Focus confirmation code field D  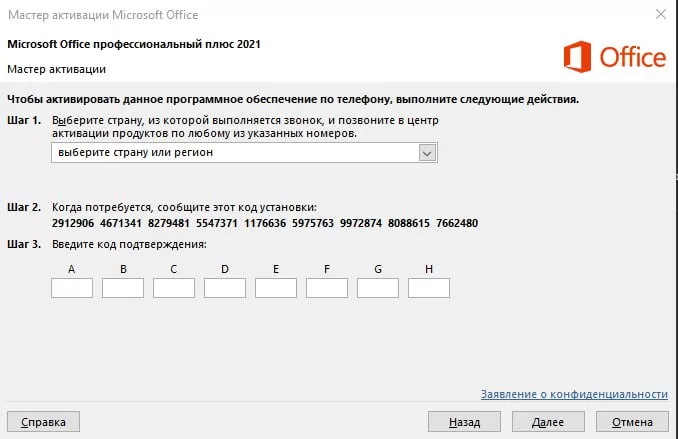pos(225,288)
